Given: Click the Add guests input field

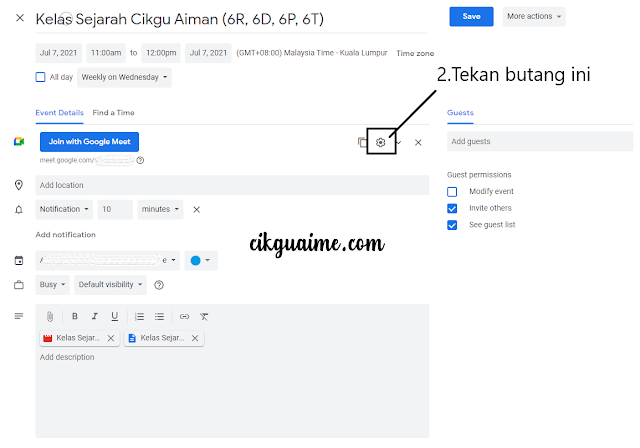Looking at the screenshot, I should tap(540, 142).
